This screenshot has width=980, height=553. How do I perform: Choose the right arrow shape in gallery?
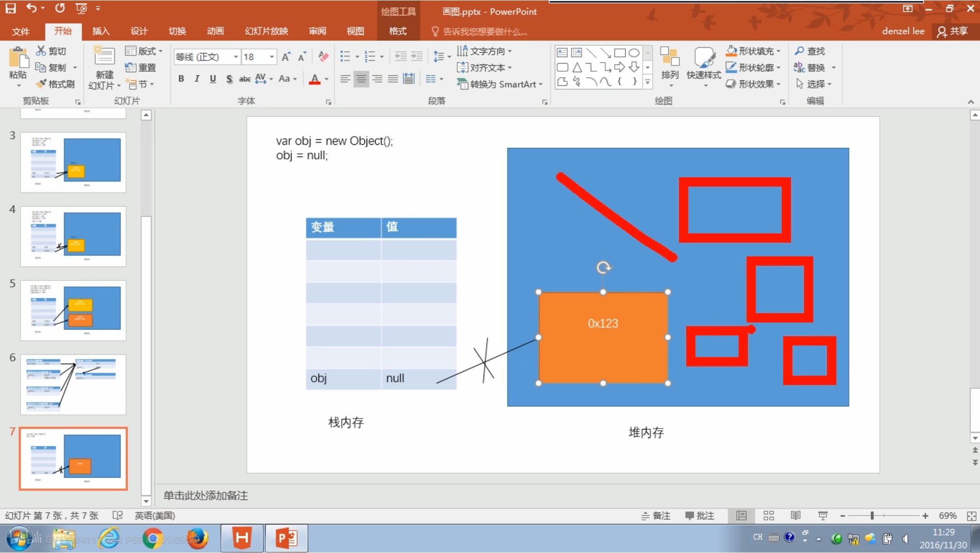pos(619,68)
